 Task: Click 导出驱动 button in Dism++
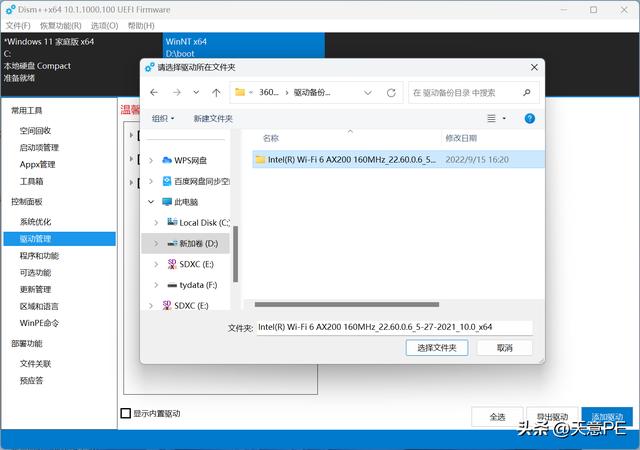click(552, 417)
